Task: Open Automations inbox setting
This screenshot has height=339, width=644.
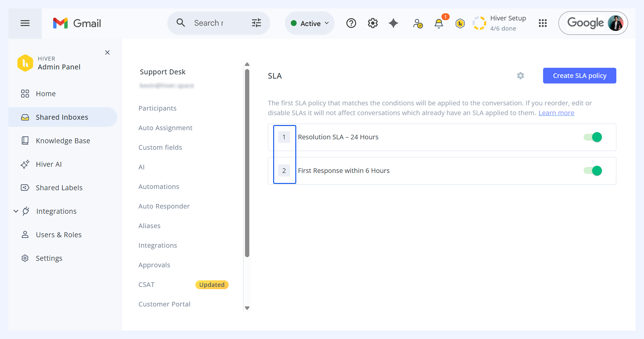Action: 159,187
